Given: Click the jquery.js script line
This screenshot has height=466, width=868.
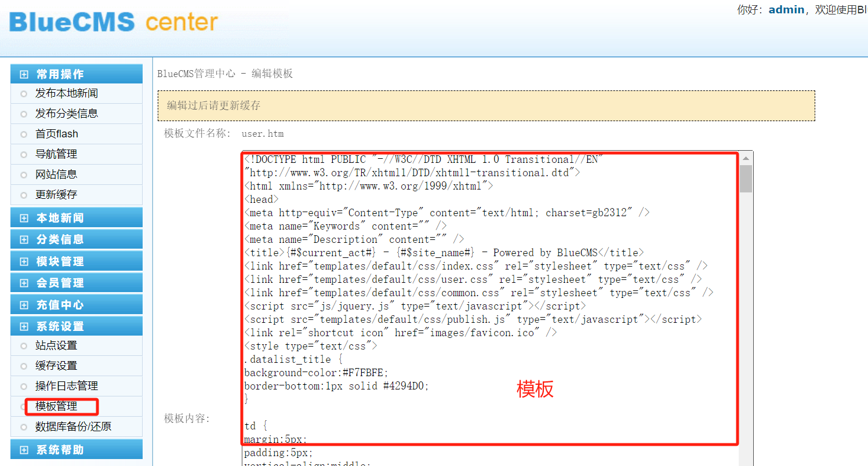Looking at the screenshot, I should click(415, 306).
